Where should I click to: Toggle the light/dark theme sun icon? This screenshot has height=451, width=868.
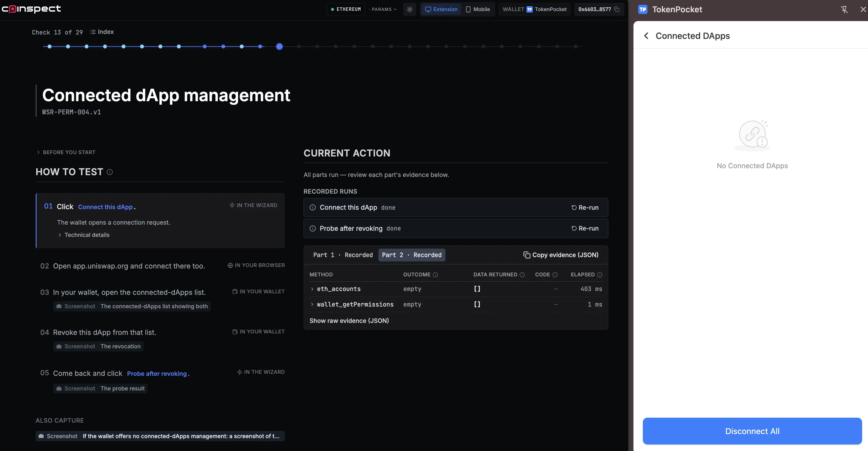[410, 9]
